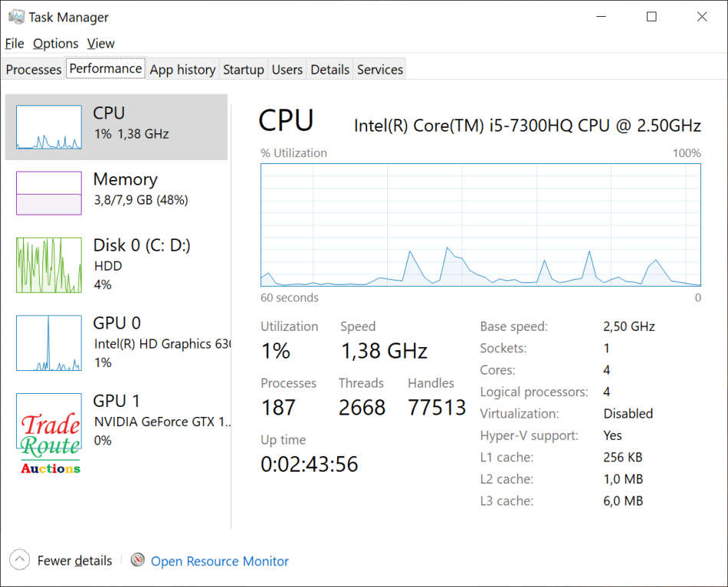Viewport: 728px width, 587px height.
Task: Select the GPU 0 graph thumbnail
Action: [49, 343]
